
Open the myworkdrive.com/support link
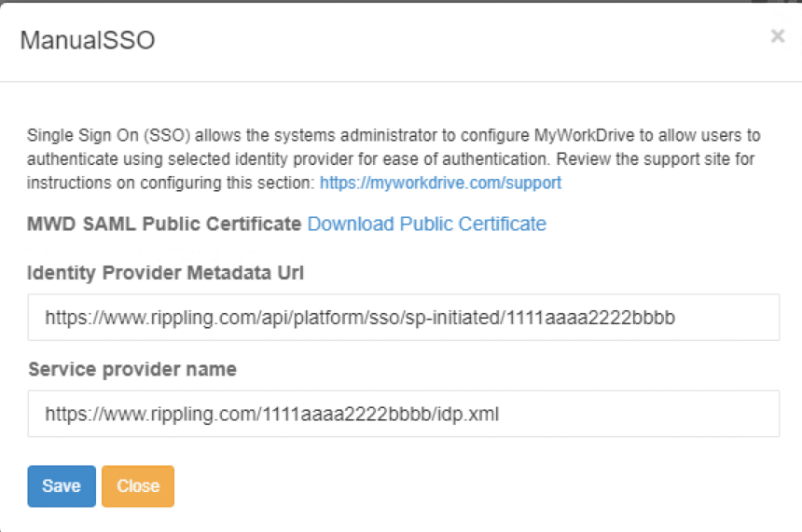click(440, 183)
